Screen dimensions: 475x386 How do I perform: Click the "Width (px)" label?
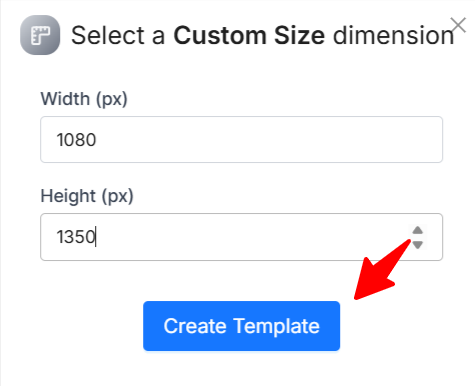tap(84, 99)
